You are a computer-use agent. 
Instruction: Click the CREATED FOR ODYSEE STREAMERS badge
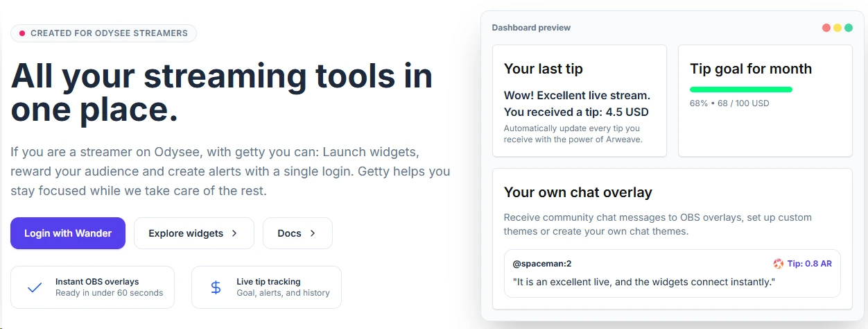[103, 33]
